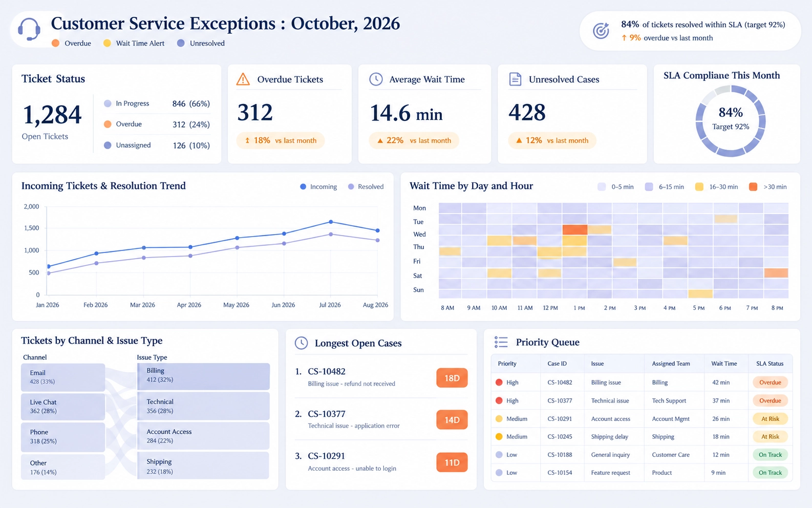This screenshot has width=812, height=508.
Task: Toggle the Resolved legend series
Action: click(x=366, y=187)
